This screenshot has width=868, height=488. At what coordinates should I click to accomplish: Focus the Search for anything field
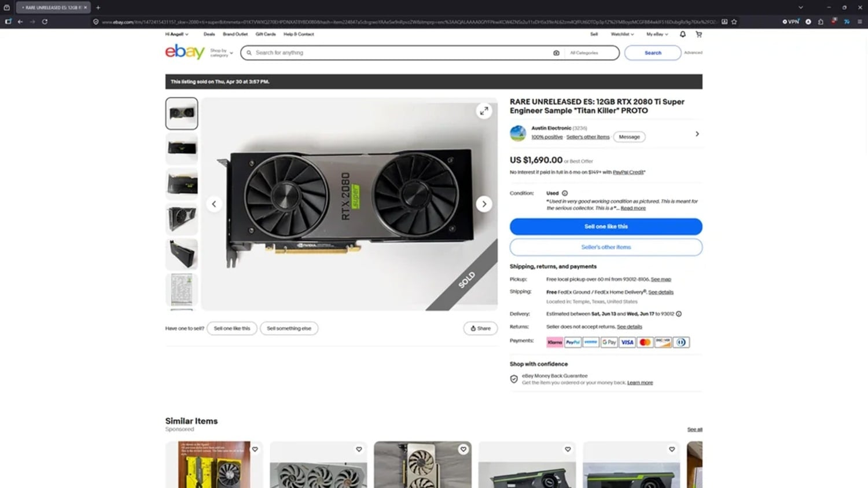399,53
